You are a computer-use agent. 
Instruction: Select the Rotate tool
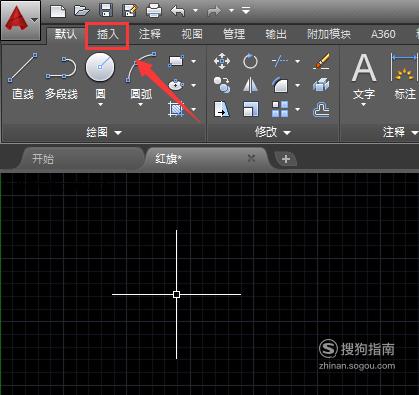(250, 61)
